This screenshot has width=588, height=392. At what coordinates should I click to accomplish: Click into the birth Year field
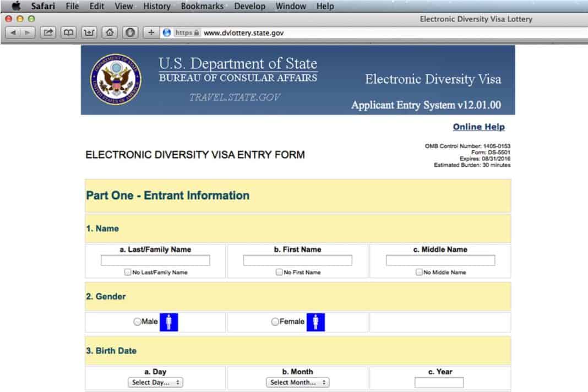tap(439, 383)
